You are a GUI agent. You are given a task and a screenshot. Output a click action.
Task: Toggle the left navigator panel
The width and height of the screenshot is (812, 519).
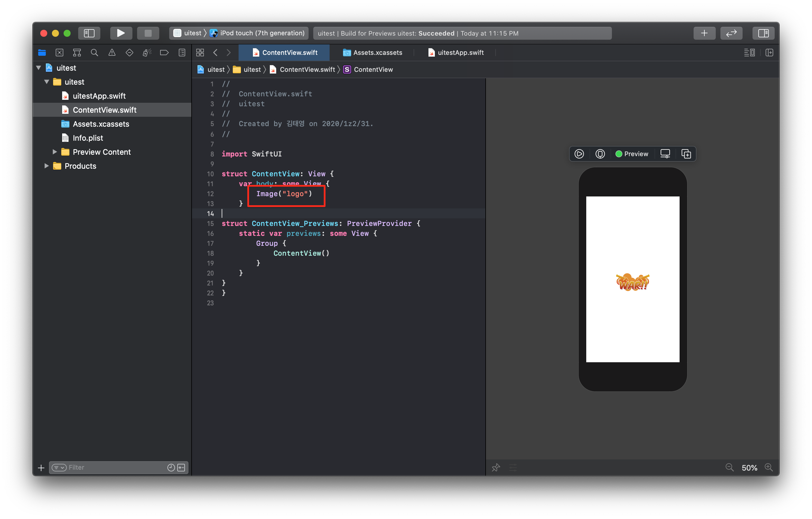click(89, 33)
